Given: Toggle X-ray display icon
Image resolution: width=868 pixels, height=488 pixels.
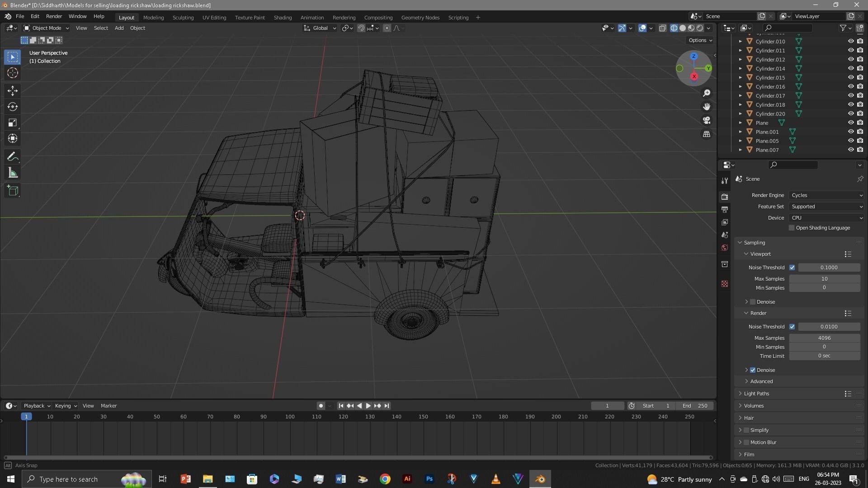Looking at the screenshot, I should click(663, 28).
